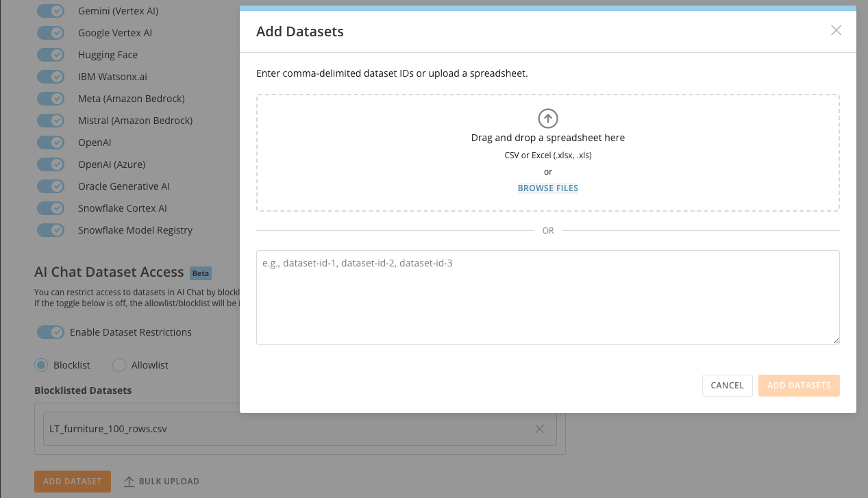Toggle the Hugging Face switch
The image size is (868, 498).
(x=51, y=55)
